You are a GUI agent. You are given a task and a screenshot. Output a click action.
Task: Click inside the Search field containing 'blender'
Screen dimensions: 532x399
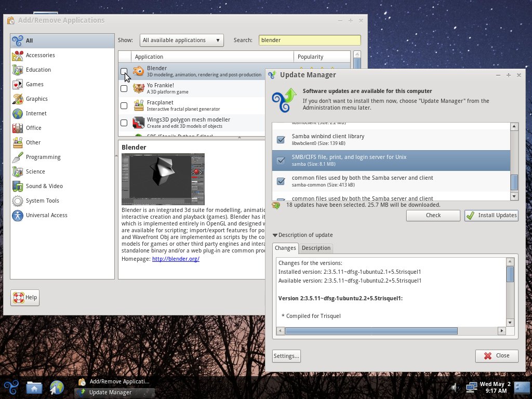309,40
